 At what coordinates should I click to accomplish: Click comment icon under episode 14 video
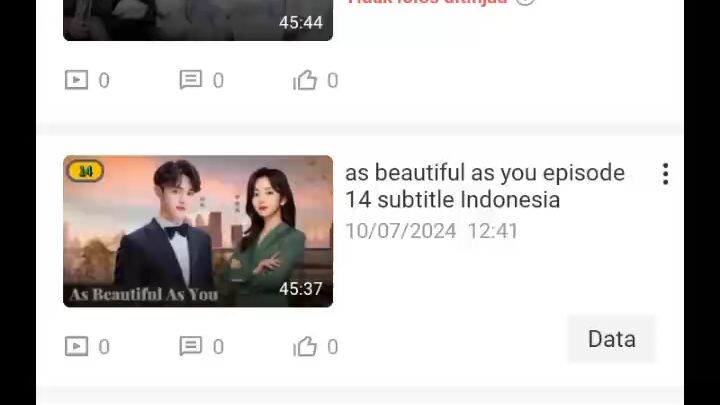(x=190, y=346)
